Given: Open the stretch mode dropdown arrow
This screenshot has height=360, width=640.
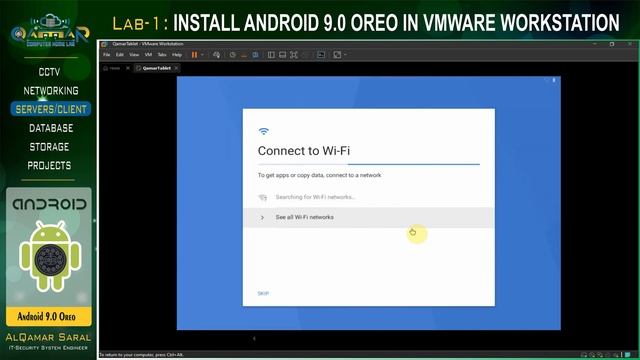Looking at the screenshot, I should [345, 55].
